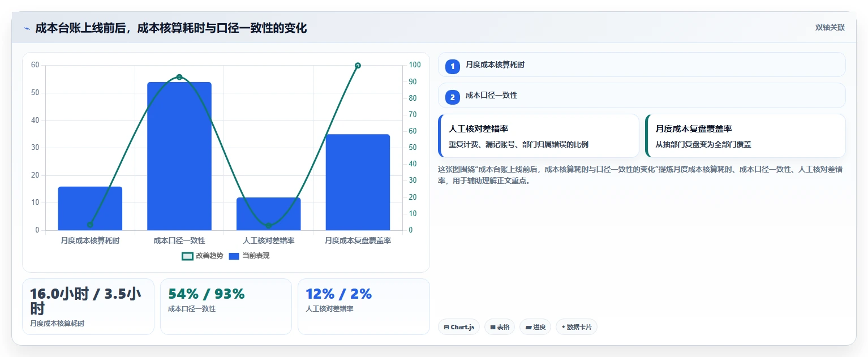Click the line point at 100 for 月度成本复盘覆盖率
This screenshot has width=868, height=357.
click(358, 66)
